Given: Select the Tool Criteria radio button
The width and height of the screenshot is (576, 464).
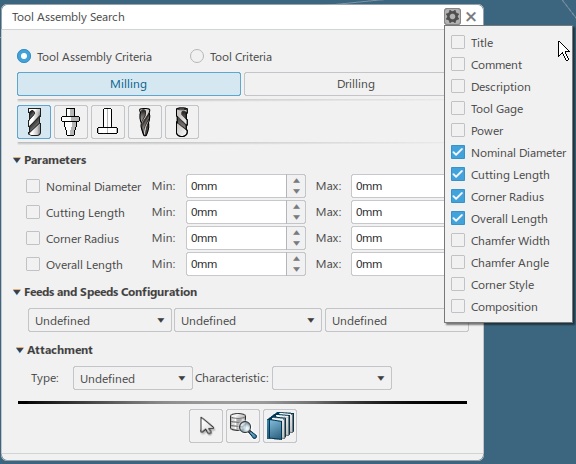Looking at the screenshot, I should 197,57.
